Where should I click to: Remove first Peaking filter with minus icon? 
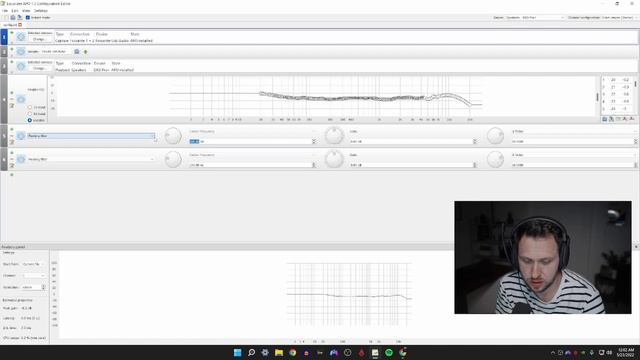(12, 136)
